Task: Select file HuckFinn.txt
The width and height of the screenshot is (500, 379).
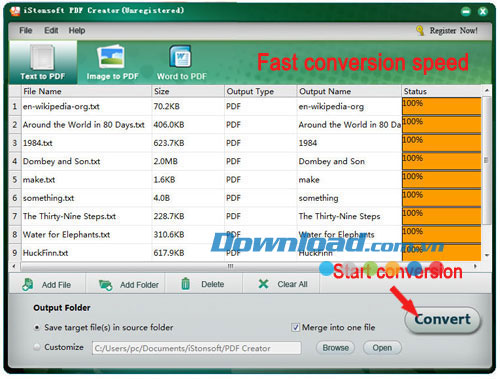Action: point(45,253)
